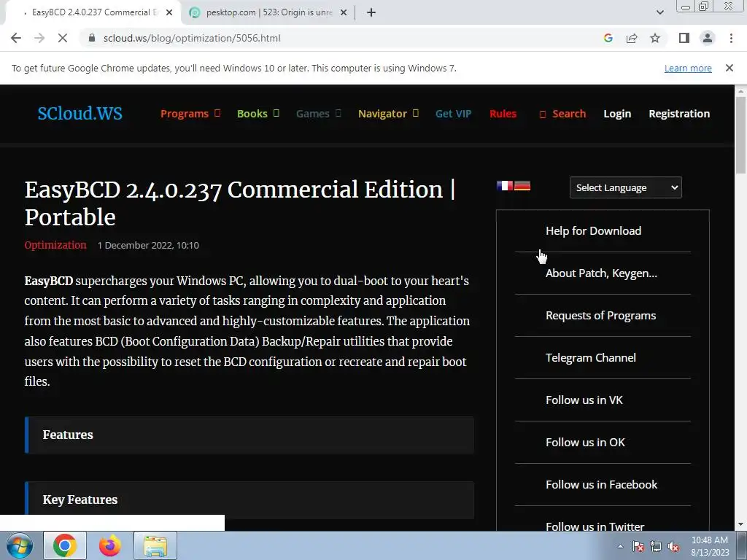Click Follow us in OK
The width and height of the screenshot is (747, 560).
[x=585, y=443]
